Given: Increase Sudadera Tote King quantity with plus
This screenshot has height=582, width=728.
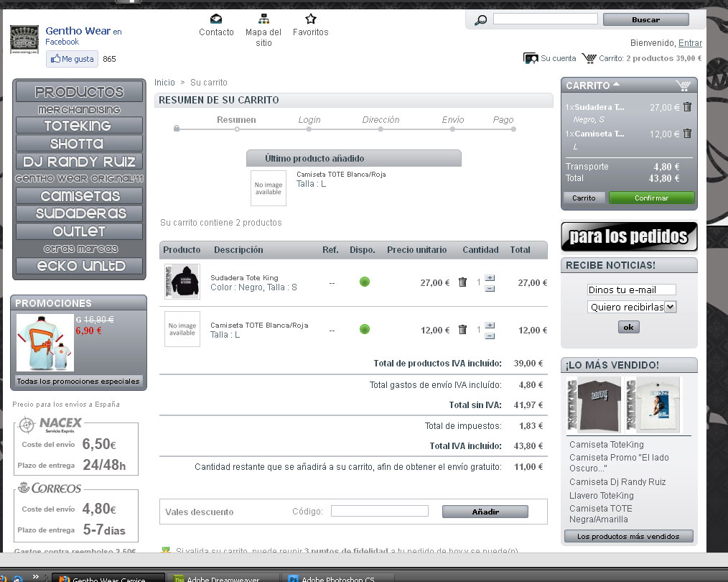Looking at the screenshot, I should (490, 278).
